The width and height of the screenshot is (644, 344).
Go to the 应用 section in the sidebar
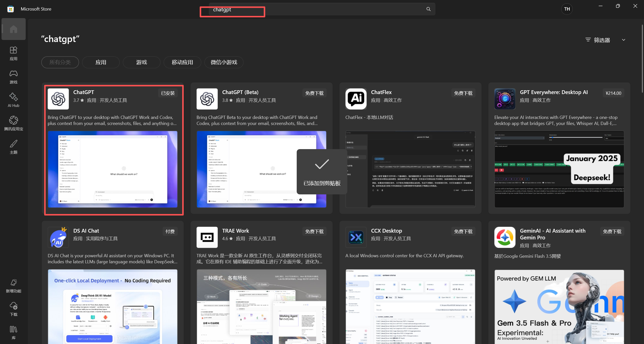14,53
